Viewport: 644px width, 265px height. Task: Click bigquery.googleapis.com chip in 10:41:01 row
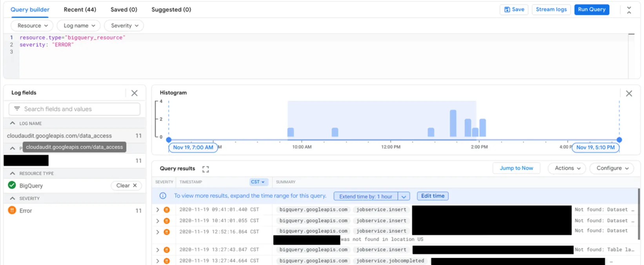click(313, 221)
